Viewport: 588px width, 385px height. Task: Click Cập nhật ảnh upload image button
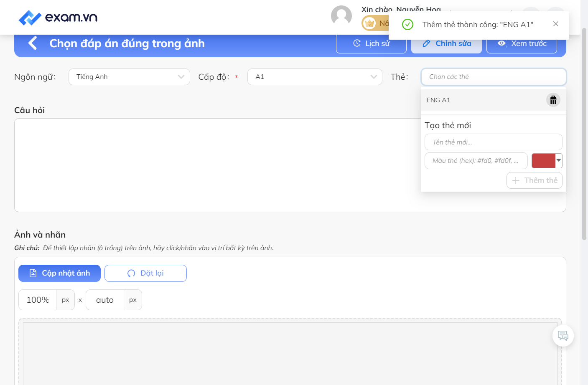tap(59, 273)
